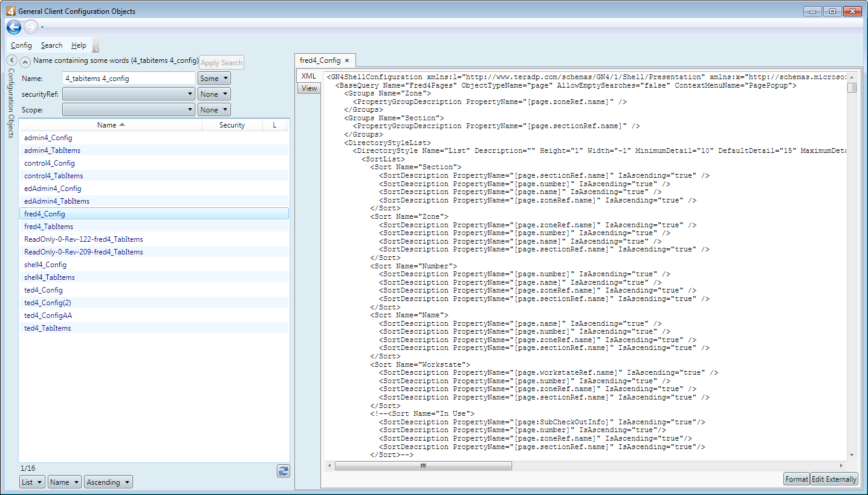Open the menu bar overflow handle

96,46
